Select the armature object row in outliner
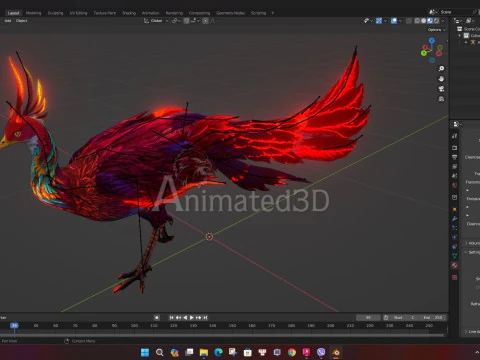Image resolution: width=480 pixels, height=360 pixels. pyautogui.click(x=473, y=42)
